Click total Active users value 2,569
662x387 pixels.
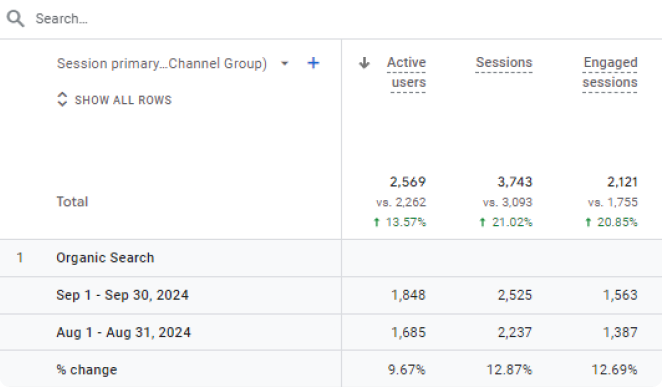click(407, 182)
